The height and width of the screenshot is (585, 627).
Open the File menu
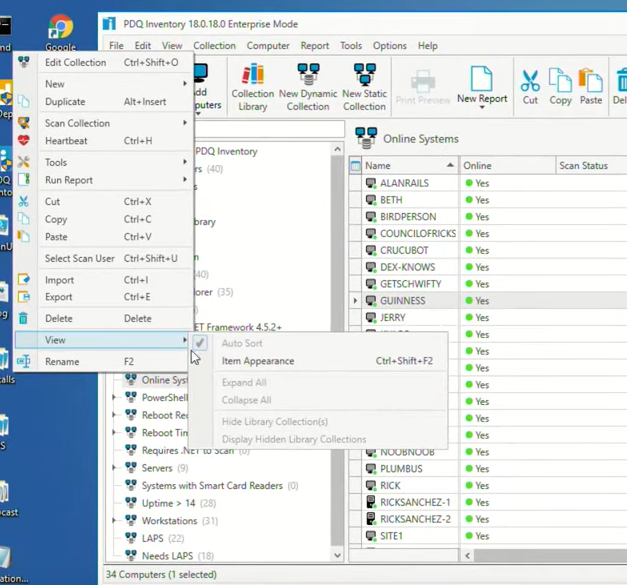[116, 46]
